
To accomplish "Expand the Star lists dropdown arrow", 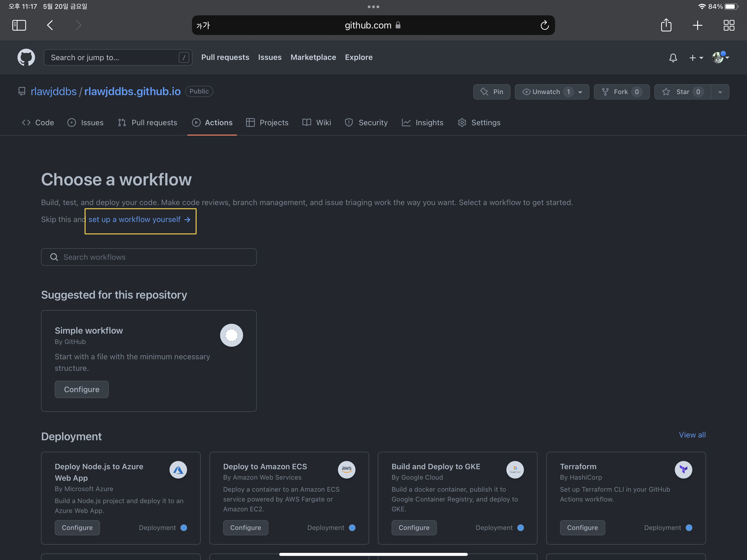I will point(720,92).
